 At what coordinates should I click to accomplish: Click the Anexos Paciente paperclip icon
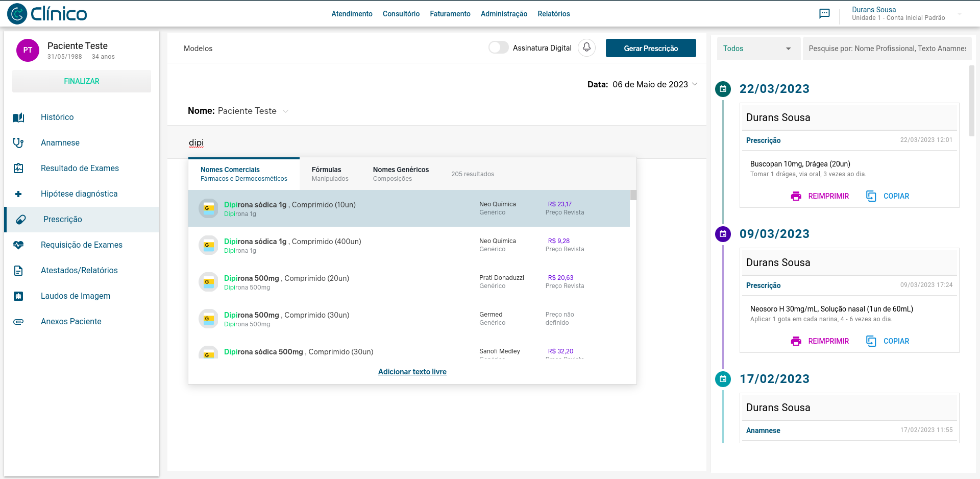18,322
